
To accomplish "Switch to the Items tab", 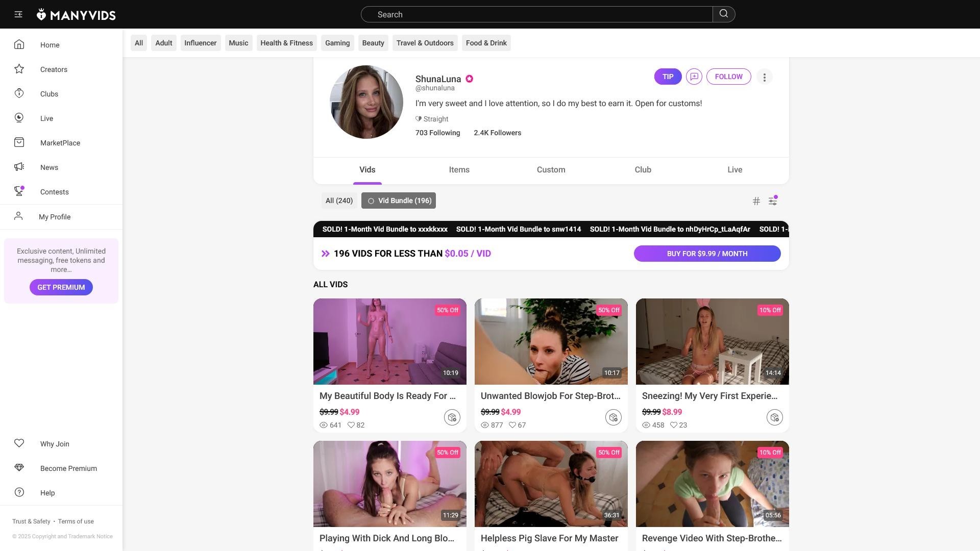I will (x=459, y=170).
